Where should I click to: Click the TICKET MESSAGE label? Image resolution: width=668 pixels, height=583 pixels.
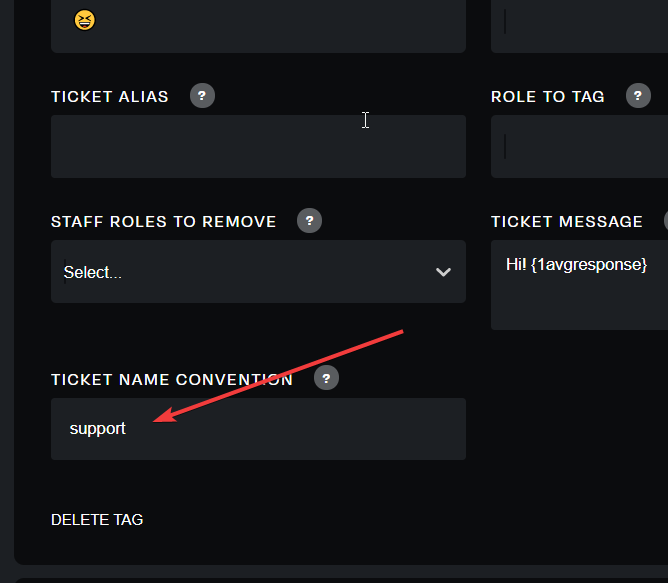pos(567,222)
